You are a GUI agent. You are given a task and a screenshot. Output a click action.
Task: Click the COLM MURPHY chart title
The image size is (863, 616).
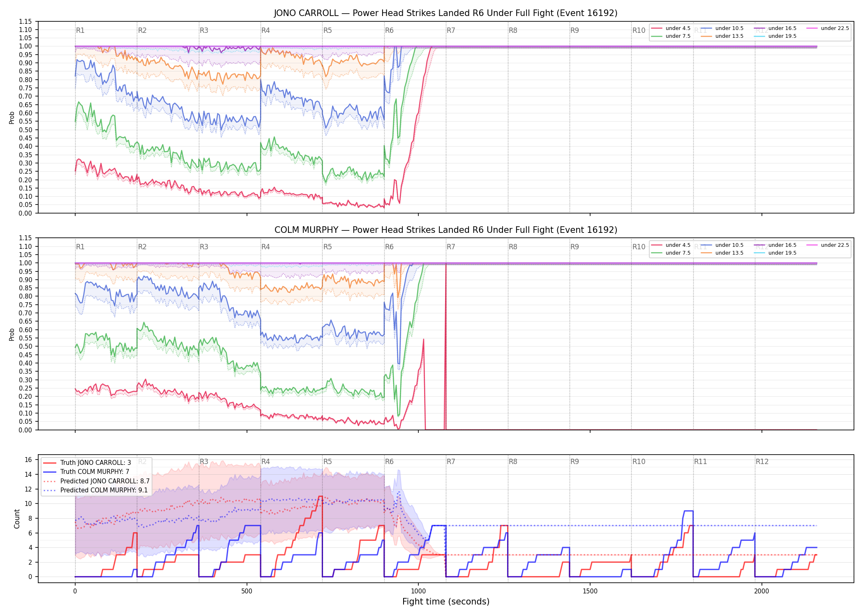(446, 230)
